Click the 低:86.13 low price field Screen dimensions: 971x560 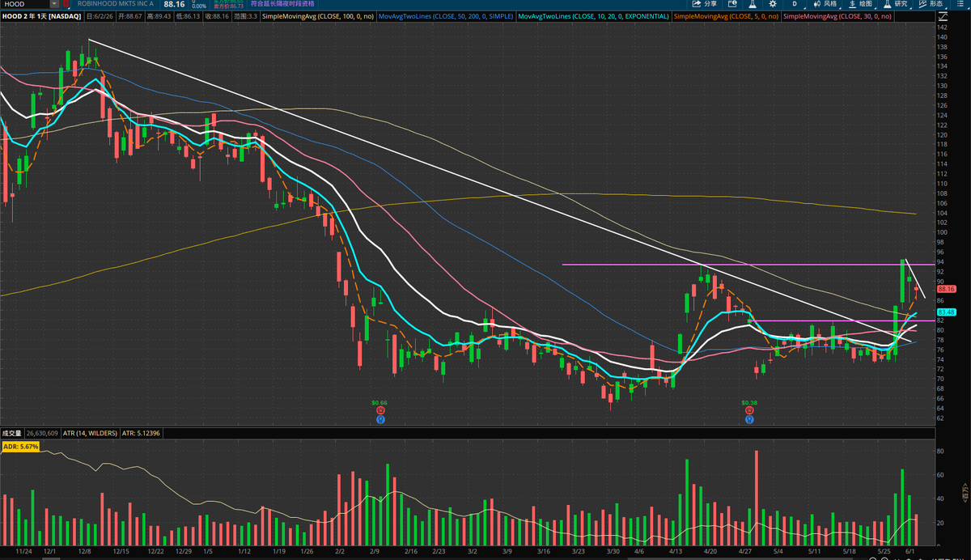click(189, 16)
